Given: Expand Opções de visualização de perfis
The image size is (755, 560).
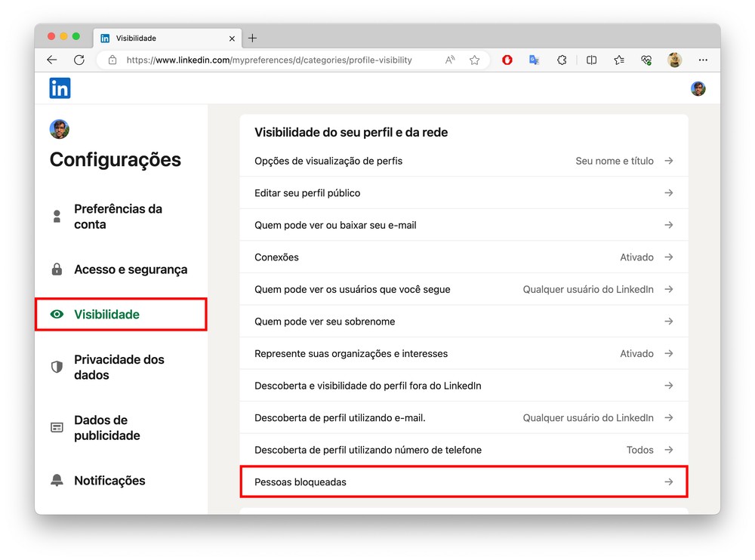Looking at the screenshot, I should [x=464, y=161].
